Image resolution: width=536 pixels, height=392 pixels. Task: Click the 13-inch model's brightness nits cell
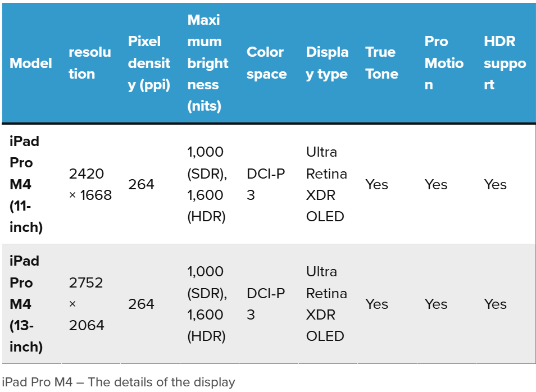click(x=207, y=304)
